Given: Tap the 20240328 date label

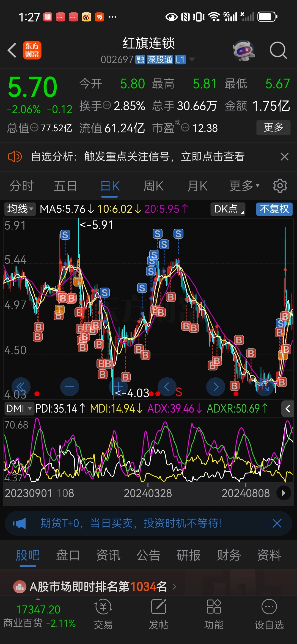Looking at the screenshot, I should [148, 493].
